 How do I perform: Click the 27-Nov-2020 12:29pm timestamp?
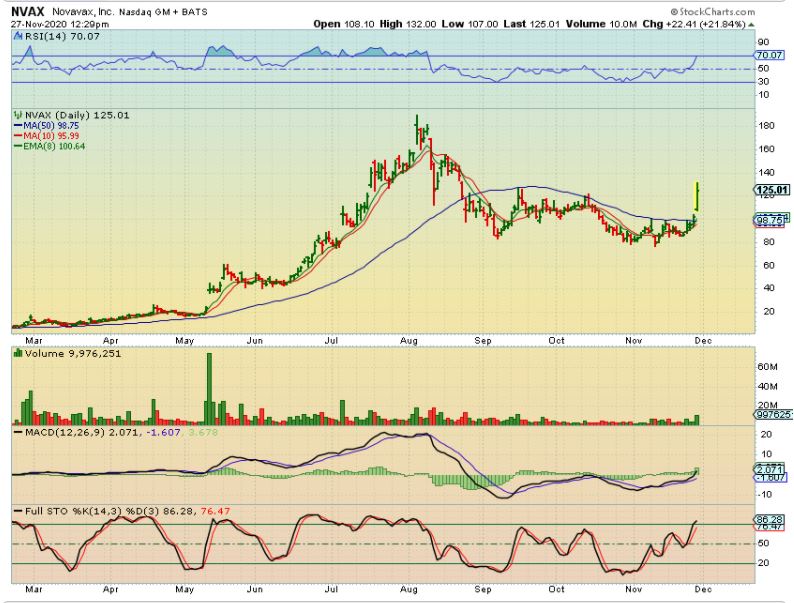(x=50, y=22)
